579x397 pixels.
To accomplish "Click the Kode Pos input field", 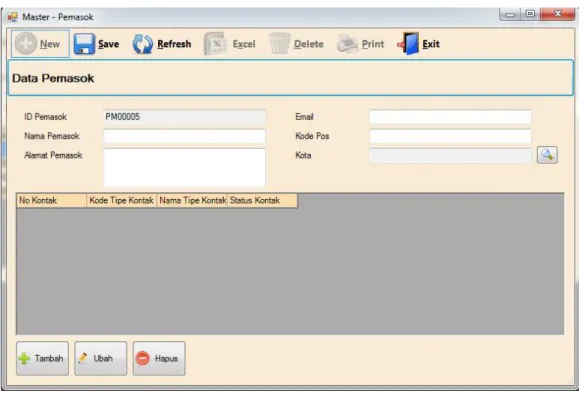I will point(450,136).
